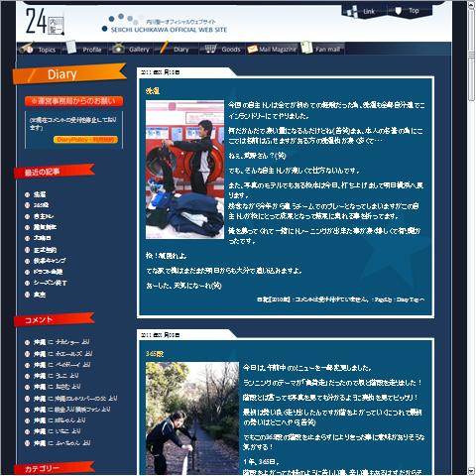Click the baseball bullet beside ドラフト会議

tap(28, 272)
